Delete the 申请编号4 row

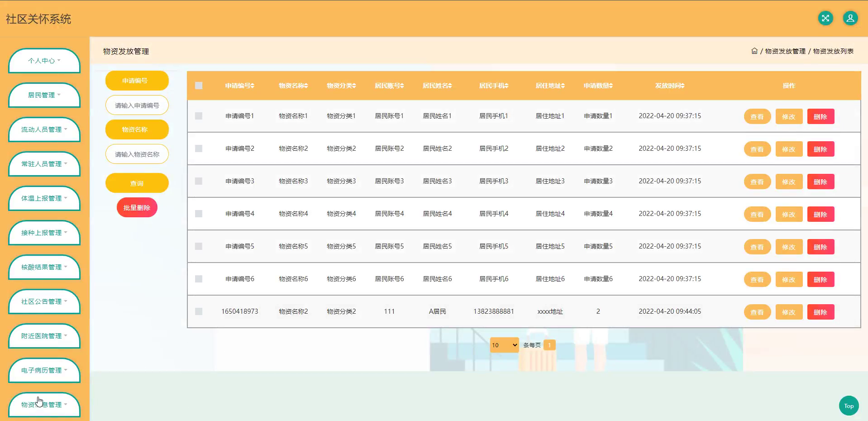[x=820, y=214]
